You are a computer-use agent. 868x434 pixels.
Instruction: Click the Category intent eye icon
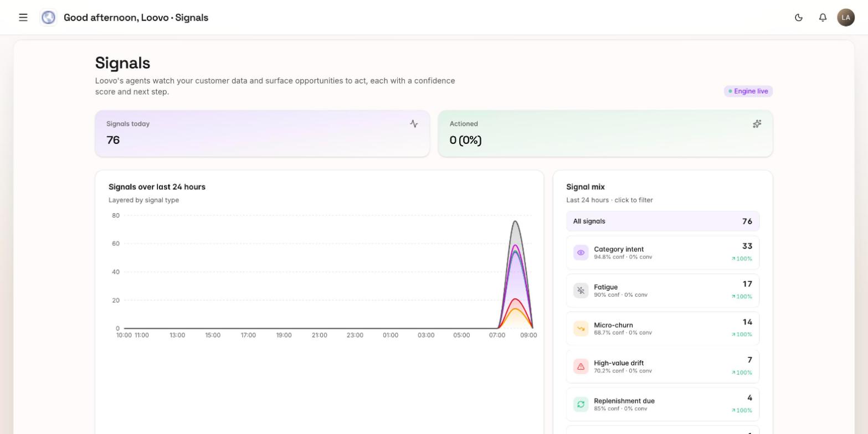coord(581,253)
